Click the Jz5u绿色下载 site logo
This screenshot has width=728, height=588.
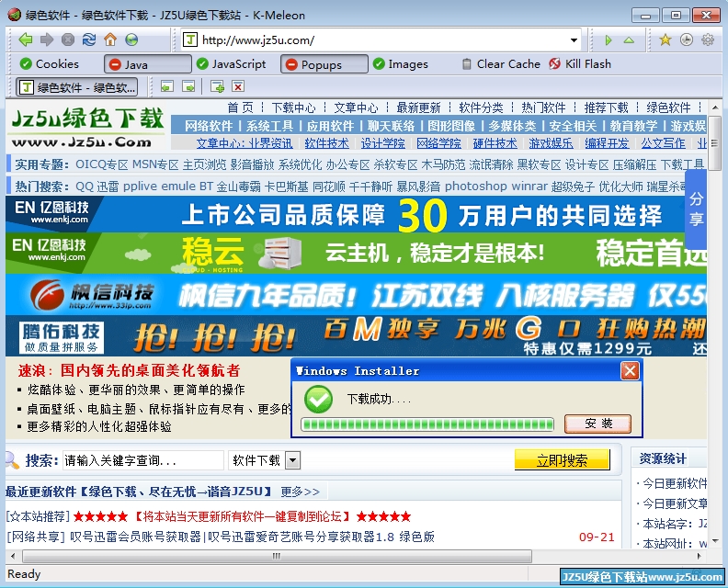tap(87, 127)
